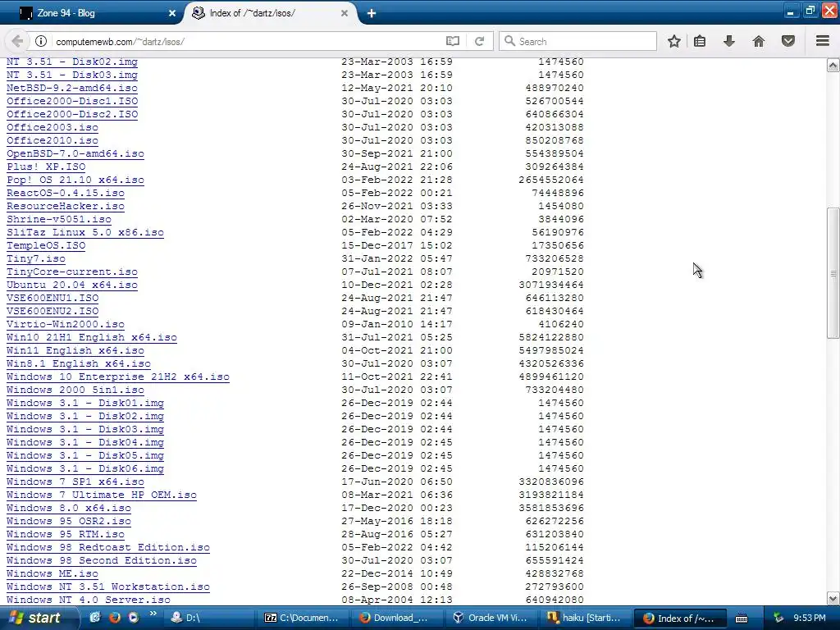This screenshot has width=840, height=630.
Task: Open the Windows ME.iso link
Action: [52, 573]
